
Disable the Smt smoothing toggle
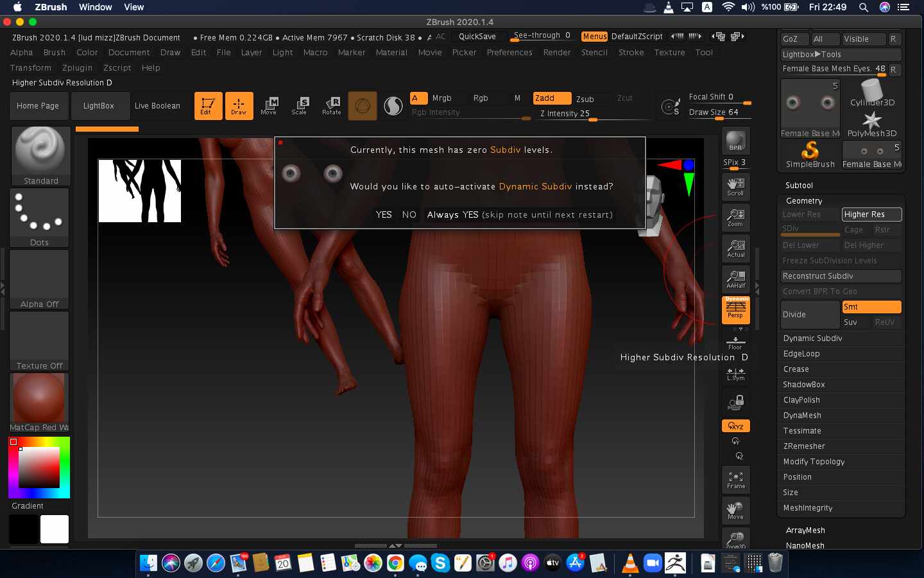871,307
